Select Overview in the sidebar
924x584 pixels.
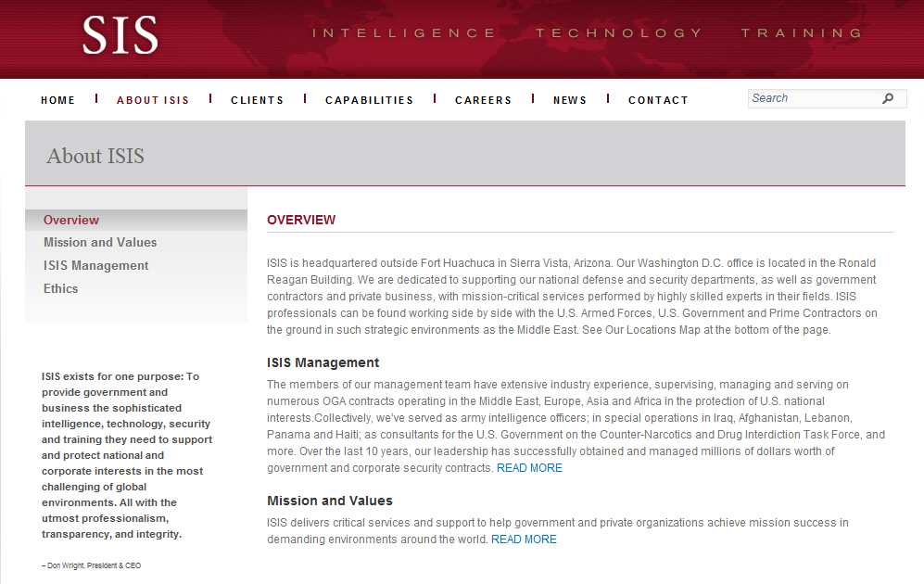pyautogui.click(x=71, y=220)
